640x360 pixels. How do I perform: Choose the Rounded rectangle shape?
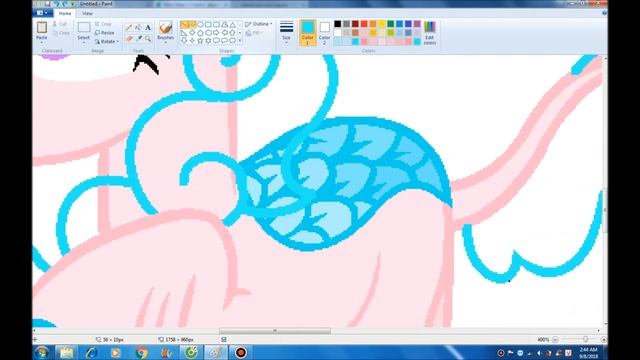[x=216, y=25]
